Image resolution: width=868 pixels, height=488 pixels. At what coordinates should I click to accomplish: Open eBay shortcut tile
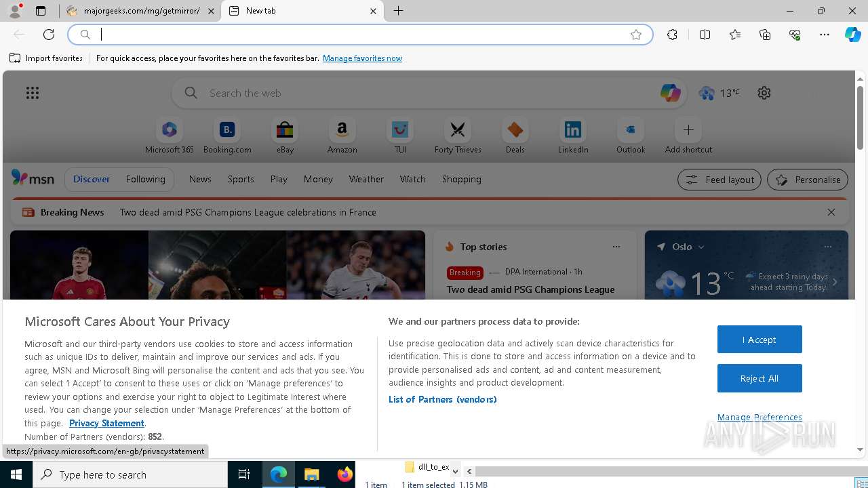click(x=285, y=136)
